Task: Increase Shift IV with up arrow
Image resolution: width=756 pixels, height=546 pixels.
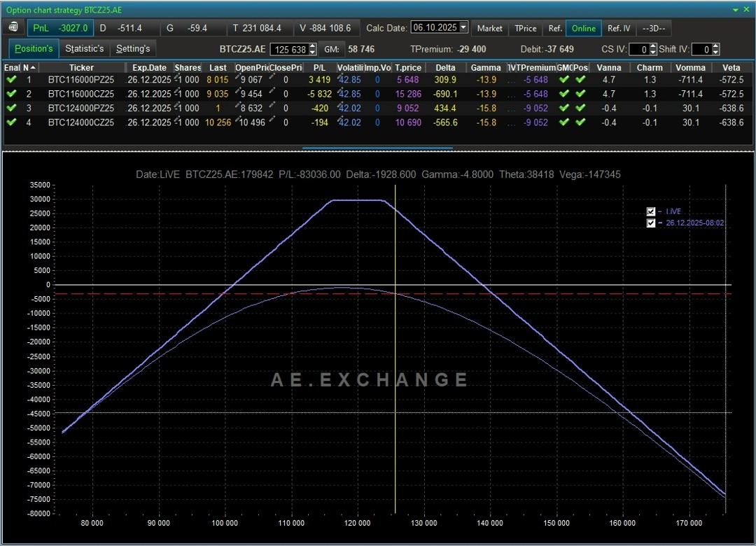Action: click(x=716, y=46)
